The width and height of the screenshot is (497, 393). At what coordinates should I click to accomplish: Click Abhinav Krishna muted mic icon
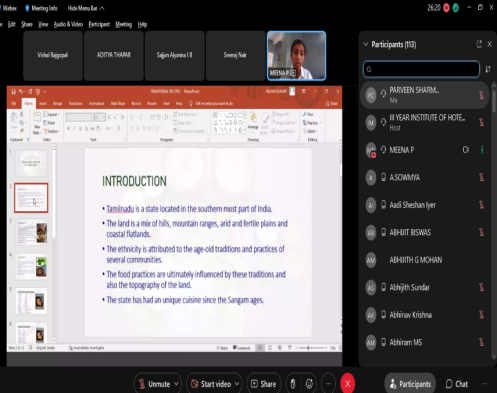(x=481, y=315)
